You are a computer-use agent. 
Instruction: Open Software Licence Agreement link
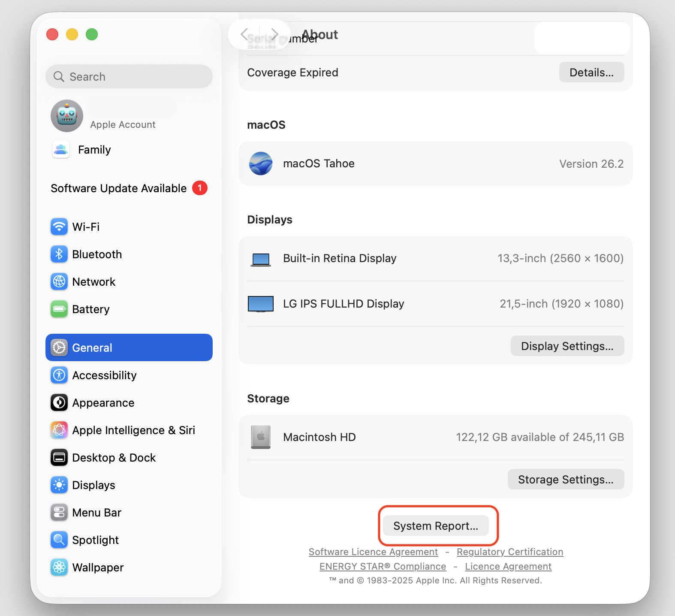373,552
